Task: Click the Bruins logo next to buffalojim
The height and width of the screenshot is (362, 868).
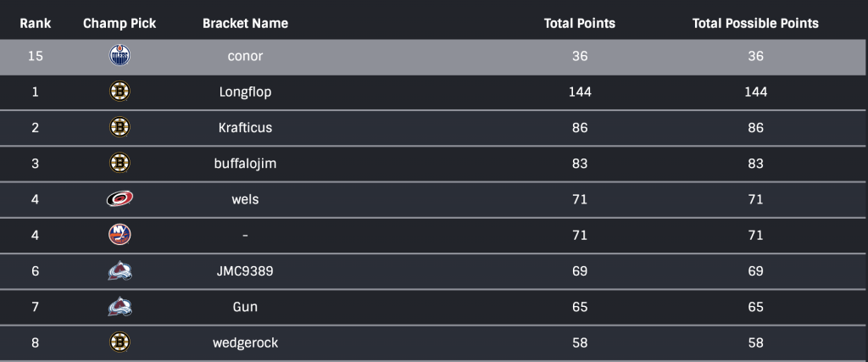Action: coord(120,164)
